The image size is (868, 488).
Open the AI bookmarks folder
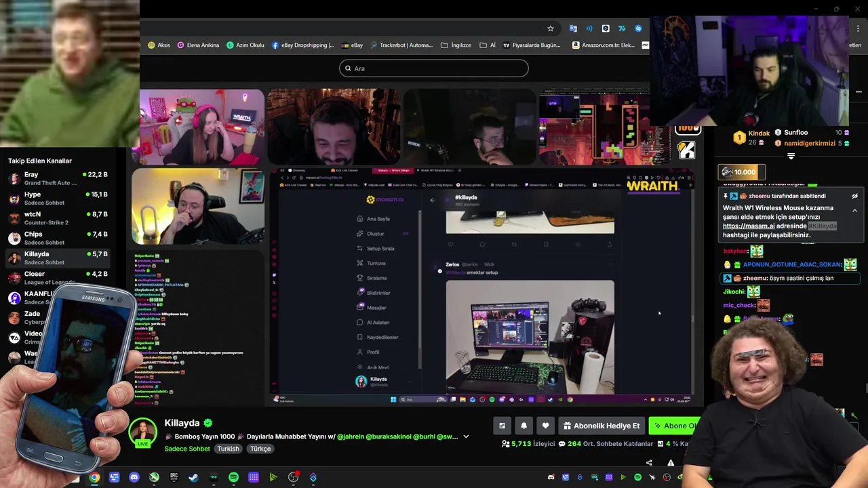point(488,45)
